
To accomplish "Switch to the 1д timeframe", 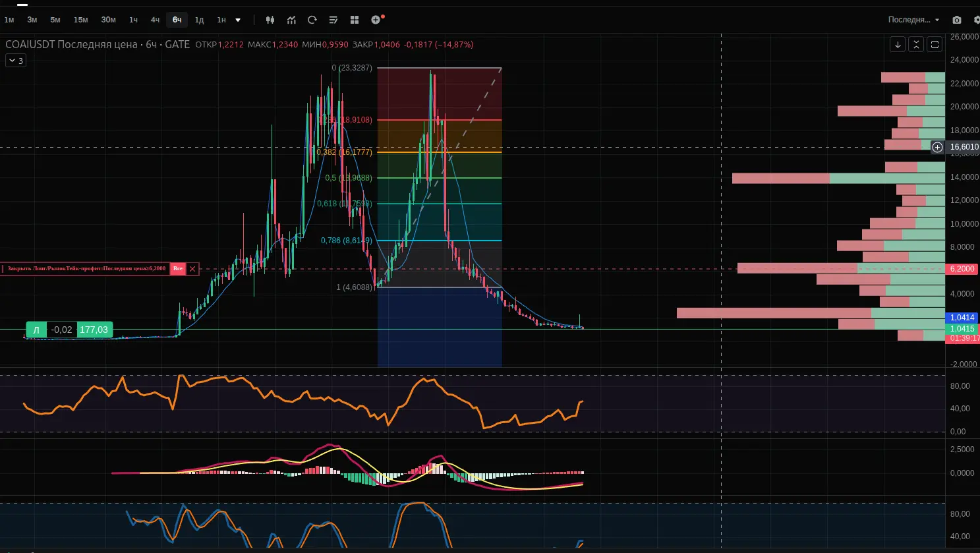I will pyautogui.click(x=199, y=20).
